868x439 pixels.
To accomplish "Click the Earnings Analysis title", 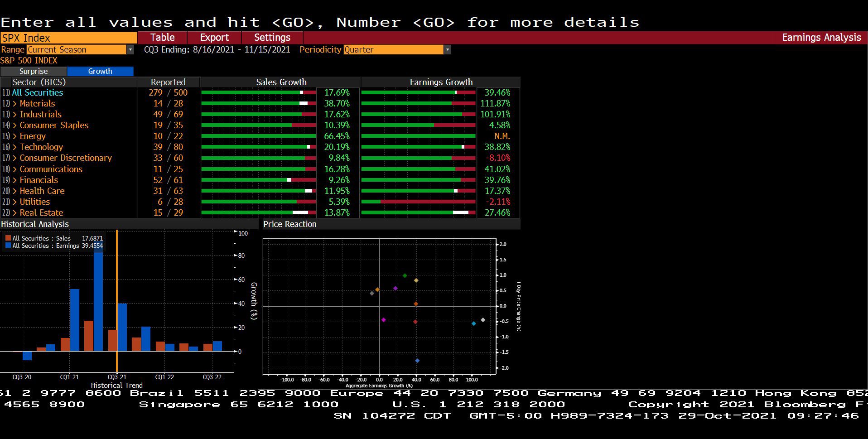I will coord(821,38).
